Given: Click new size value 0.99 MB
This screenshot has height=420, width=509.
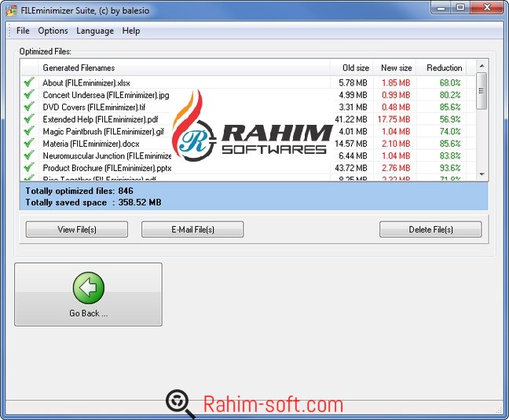Looking at the screenshot, I should pyautogui.click(x=396, y=95).
